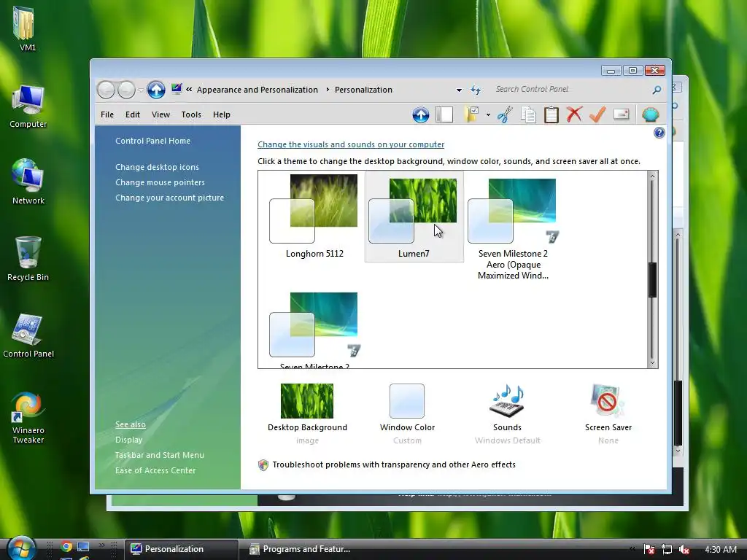747x560 pixels.
Task: Expand the quick launch overflow chevron
Action: coord(101,545)
